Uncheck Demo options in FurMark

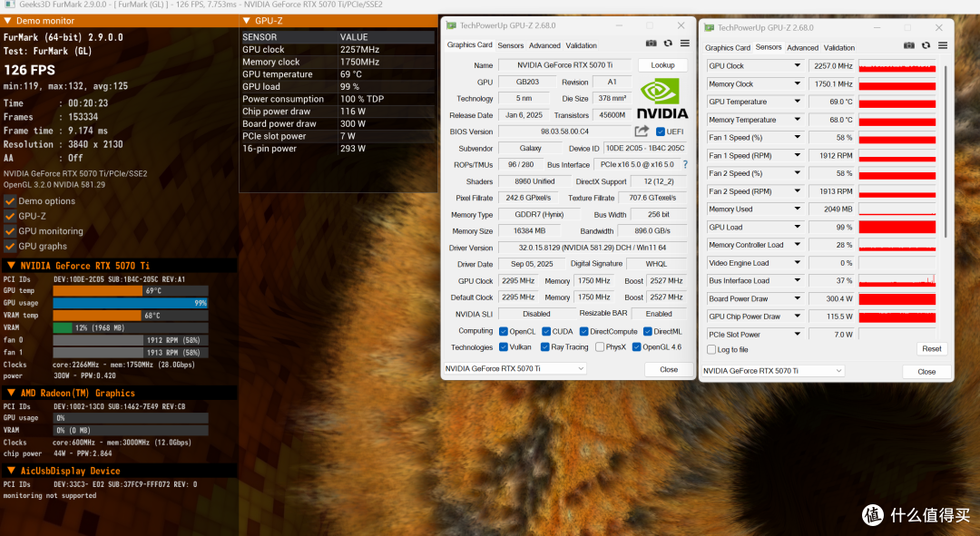(10, 201)
